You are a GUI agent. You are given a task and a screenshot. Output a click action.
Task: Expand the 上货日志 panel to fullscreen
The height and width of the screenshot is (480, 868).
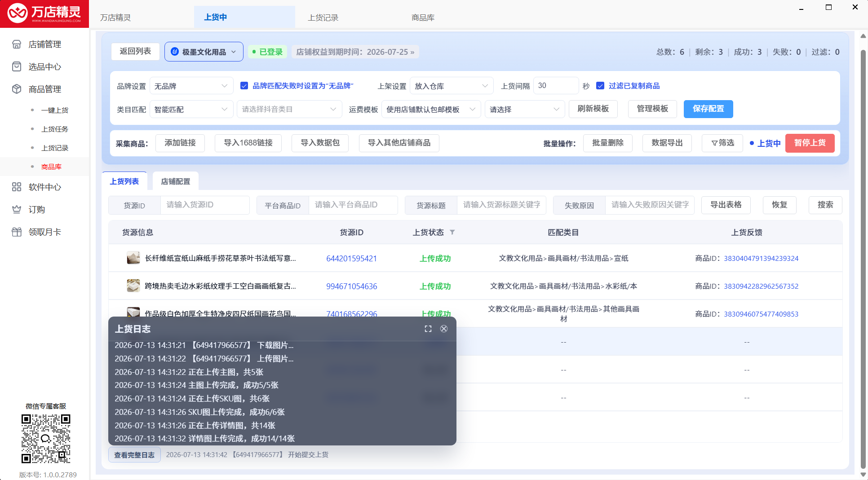coord(428,329)
